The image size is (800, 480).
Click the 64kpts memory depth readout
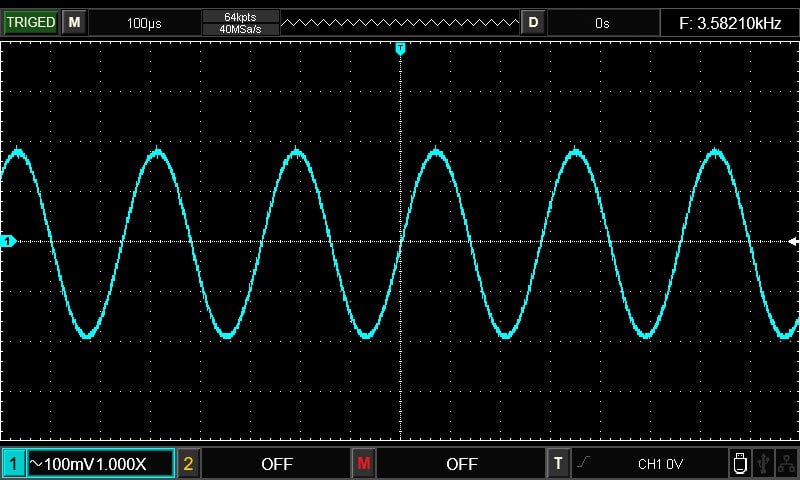[240, 17]
